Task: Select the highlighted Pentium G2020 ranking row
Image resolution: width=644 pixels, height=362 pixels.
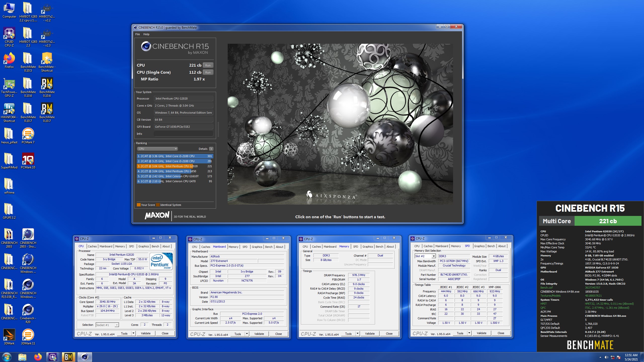Action: point(175,166)
